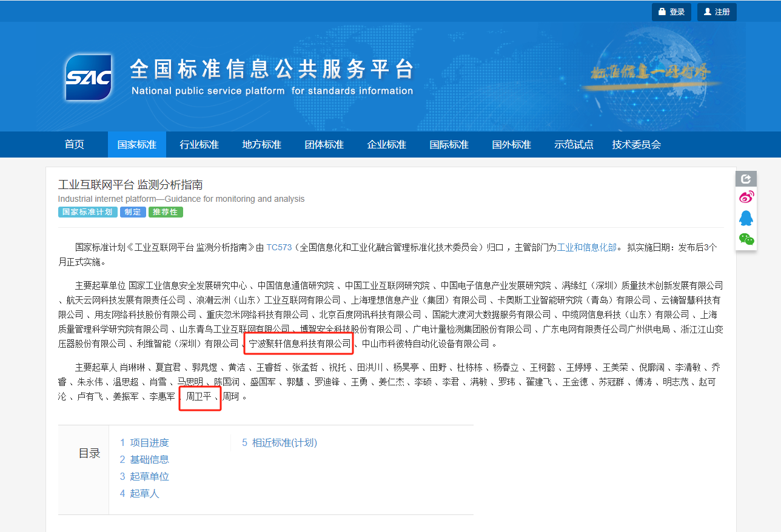
Task: Click the green 推荐性 tag
Action: [x=166, y=212]
